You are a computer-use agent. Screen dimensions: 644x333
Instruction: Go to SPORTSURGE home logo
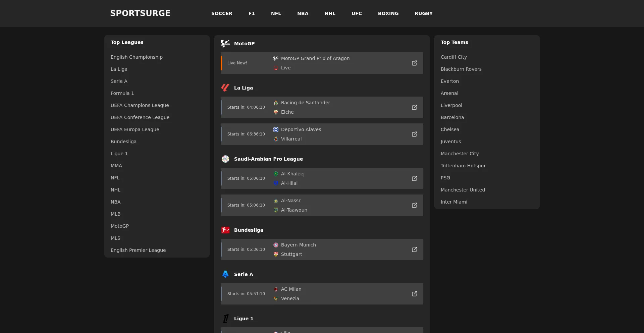click(x=140, y=13)
